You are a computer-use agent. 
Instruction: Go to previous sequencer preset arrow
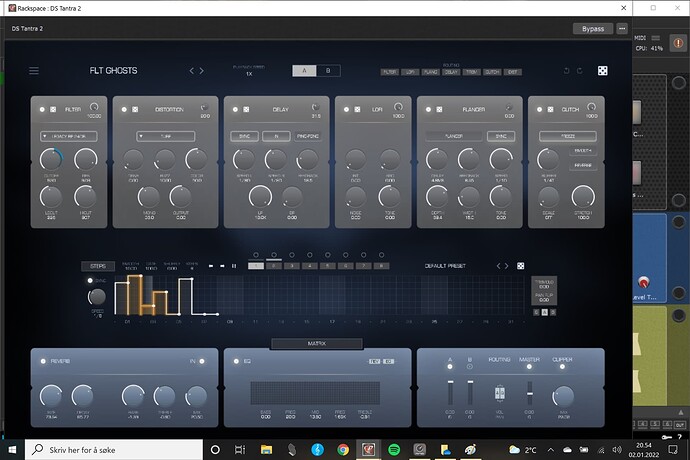click(x=498, y=266)
